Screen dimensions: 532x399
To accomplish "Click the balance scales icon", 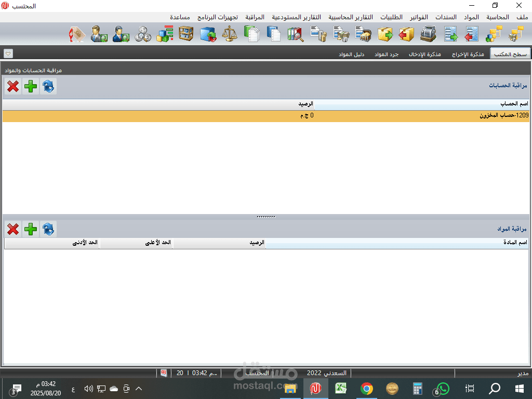I will (x=230, y=34).
